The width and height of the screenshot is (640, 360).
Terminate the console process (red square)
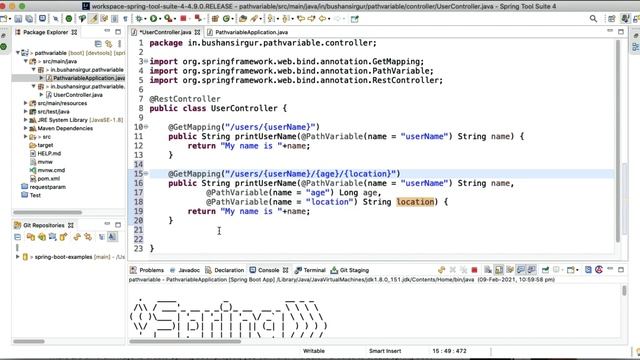click(474, 270)
